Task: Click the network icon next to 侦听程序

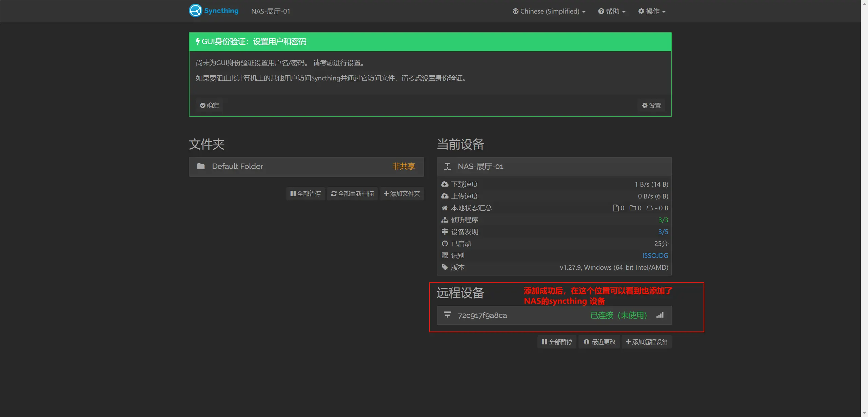Action: click(445, 220)
